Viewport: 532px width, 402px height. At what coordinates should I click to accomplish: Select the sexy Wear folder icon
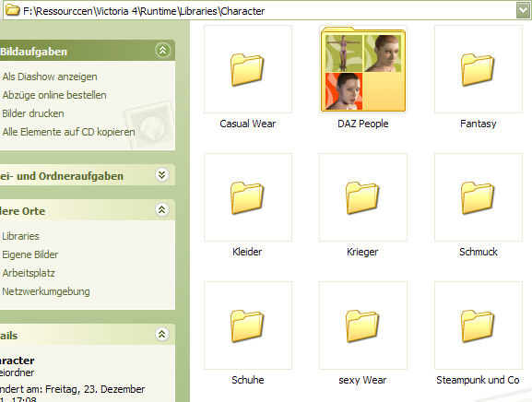click(362, 325)
